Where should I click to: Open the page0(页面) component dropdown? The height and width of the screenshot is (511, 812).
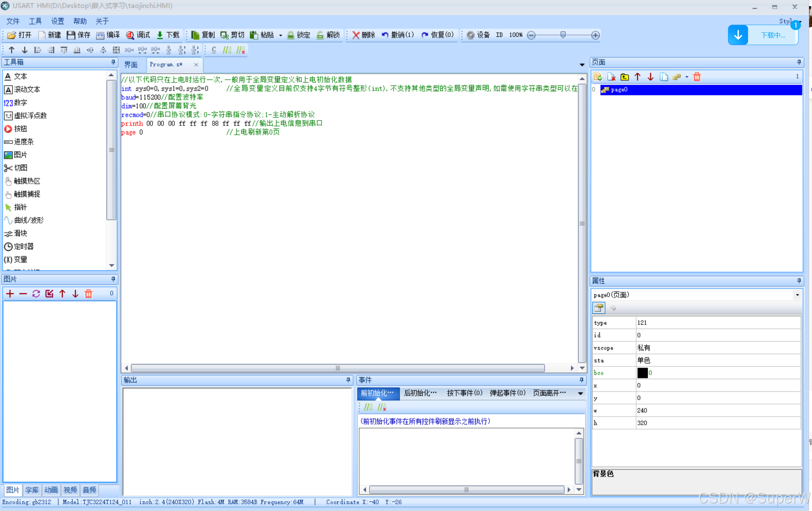(x=797, y=295)
